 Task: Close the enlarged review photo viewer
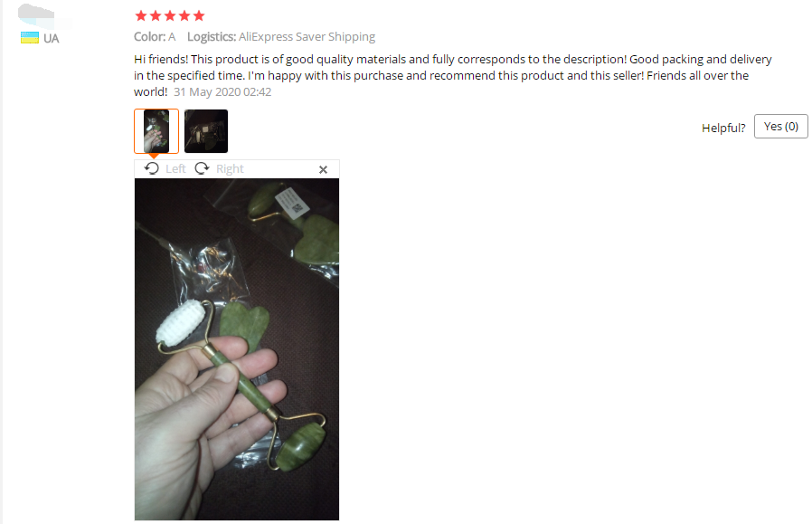point(323,169)
